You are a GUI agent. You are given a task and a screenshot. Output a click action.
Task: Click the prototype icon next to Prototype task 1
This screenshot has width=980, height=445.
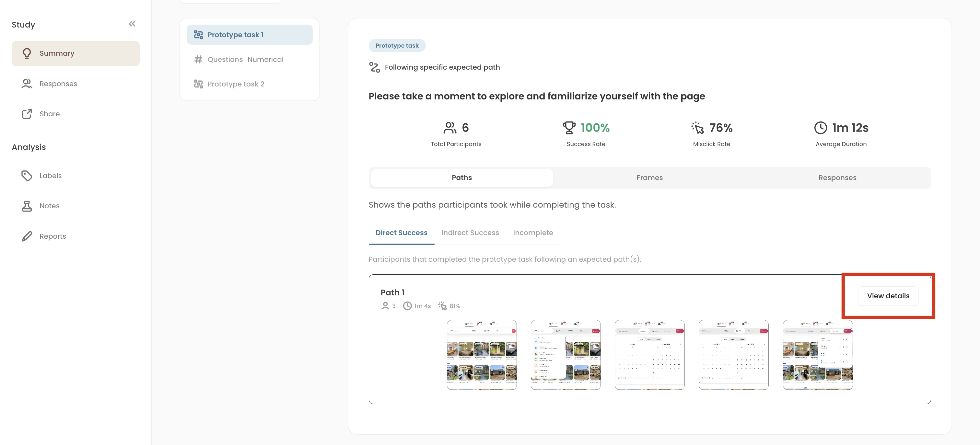tap(198, 35)
